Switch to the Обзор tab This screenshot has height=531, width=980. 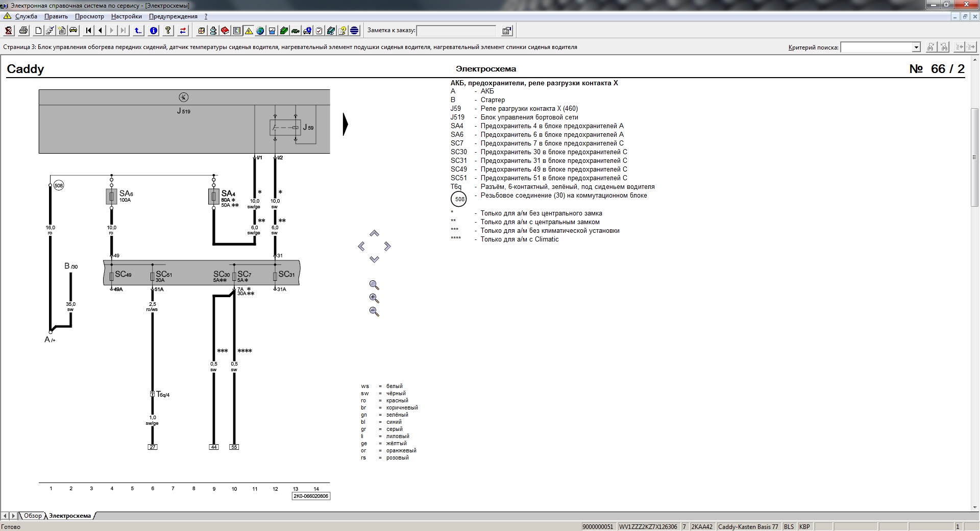tap(33, 516)
